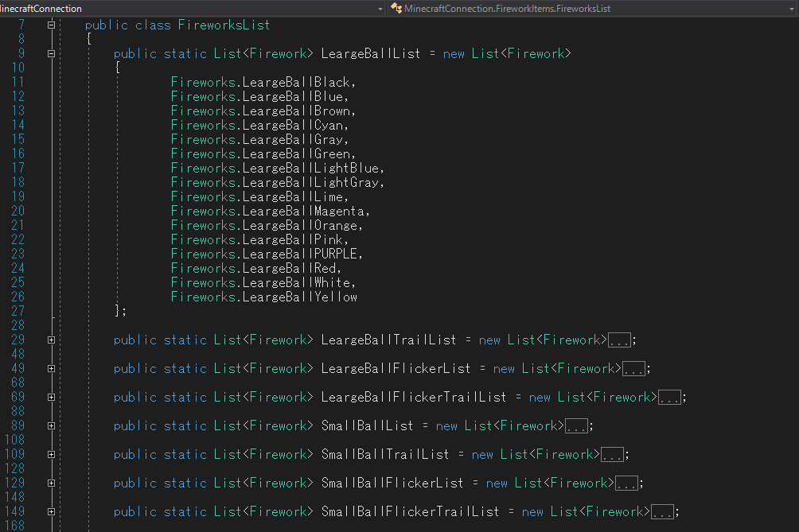
Task: Place cursor on Fireworks.LeargeBallYellow
Action: coord(263,297)
